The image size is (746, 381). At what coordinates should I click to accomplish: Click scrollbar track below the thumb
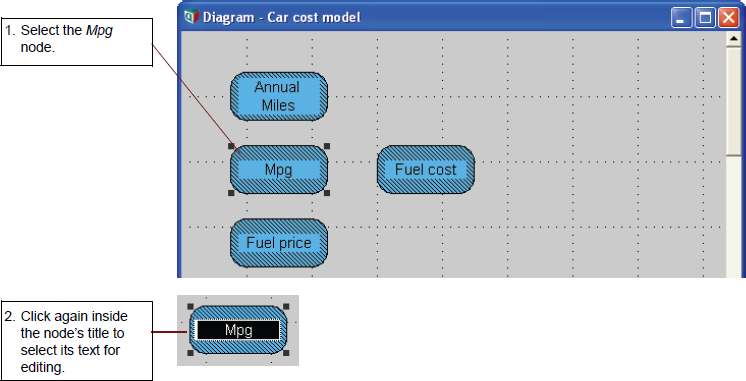[734, 216]
